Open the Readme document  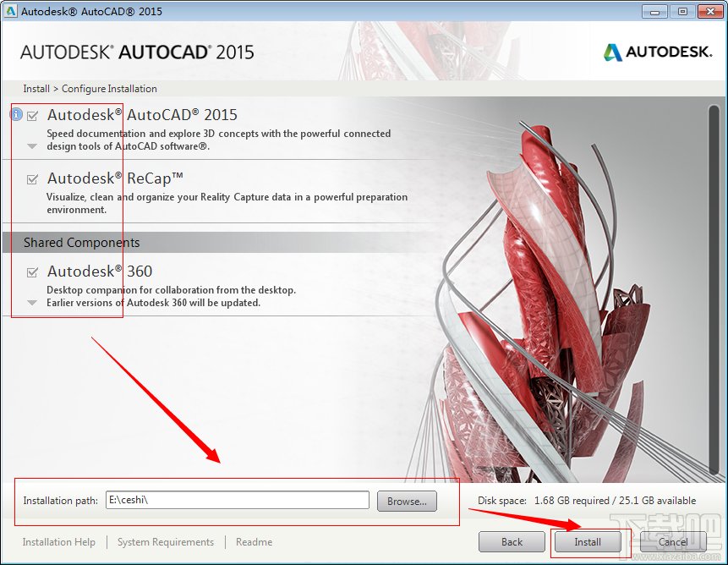254,541
